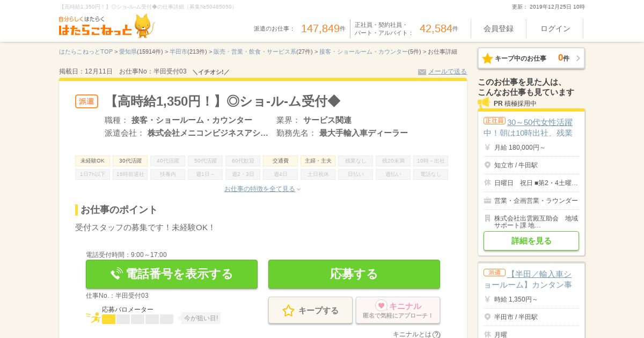The width and height of the screenshot is (644, 338).
Task: Click the キニナルとは help text
Action: pos(412,334)
